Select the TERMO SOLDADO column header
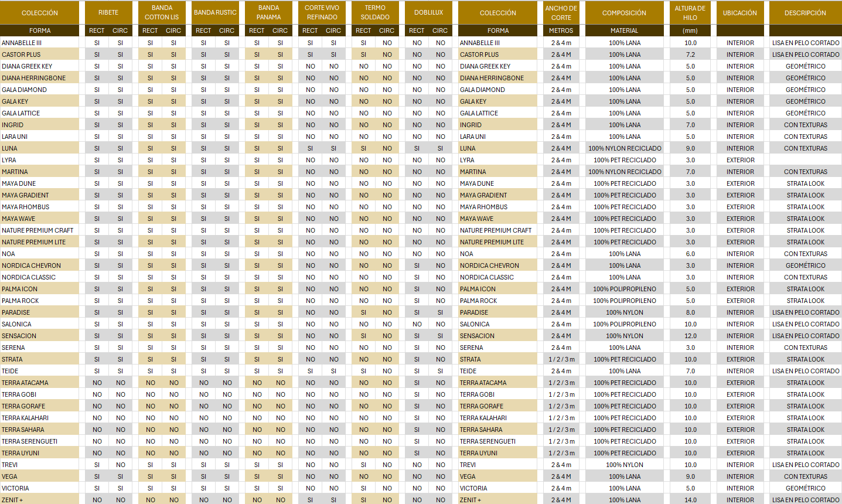Screen dimensions: 842x504 375,12
